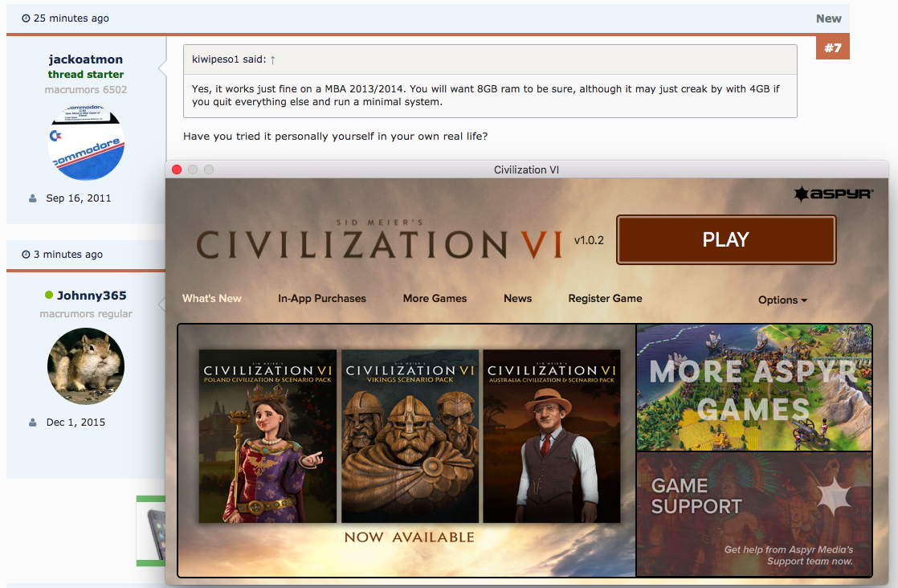
Task: Open jackoatmon's forum profile name
Action: (86, 59)
